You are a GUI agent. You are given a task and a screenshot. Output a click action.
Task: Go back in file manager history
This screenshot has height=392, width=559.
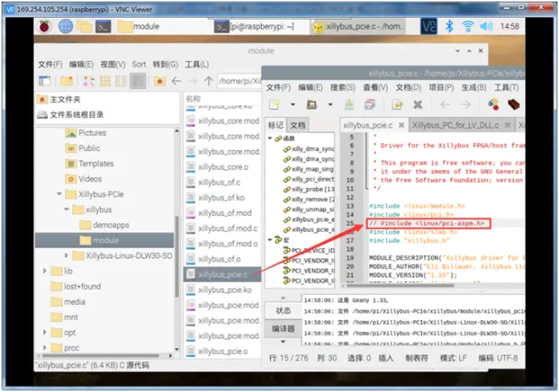coord(176,81)
